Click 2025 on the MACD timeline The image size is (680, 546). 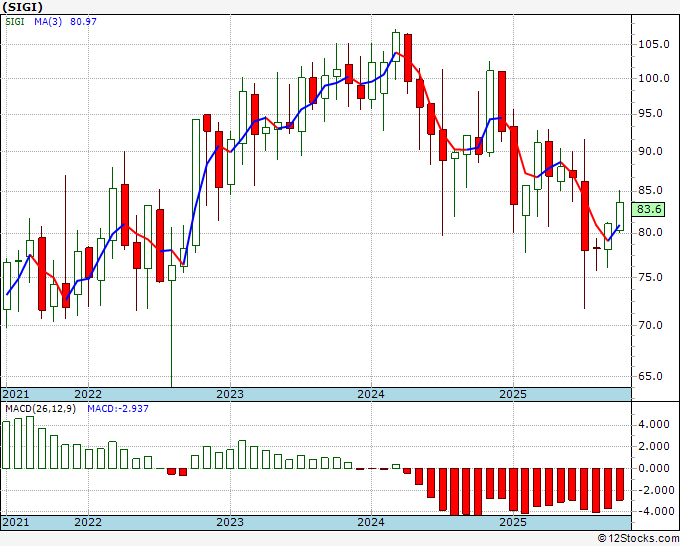coord(513,522)
